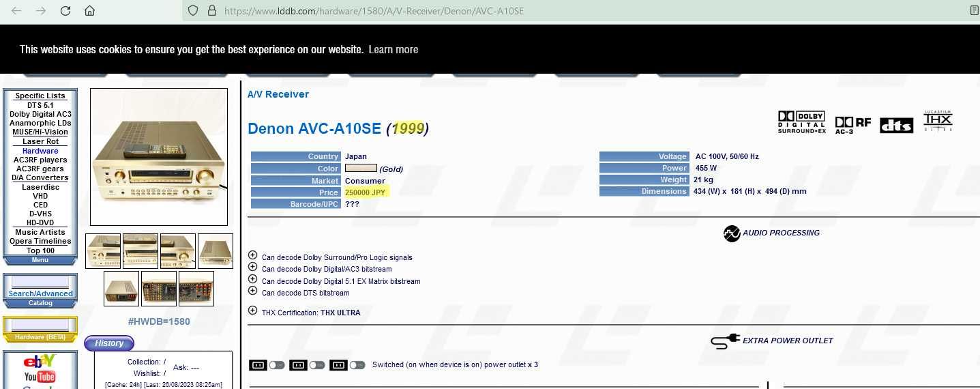Open the Laserdisc menu entry
Screen dimensions: 980x389
40,187
